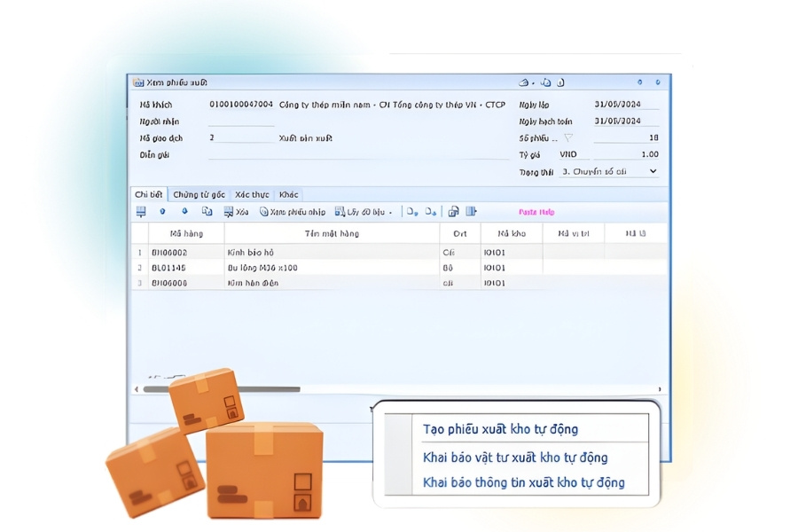The height and width of the screenshot is (532, 798).
Task: Select the Bu lông M36 x100 cell
Action: 332,268
